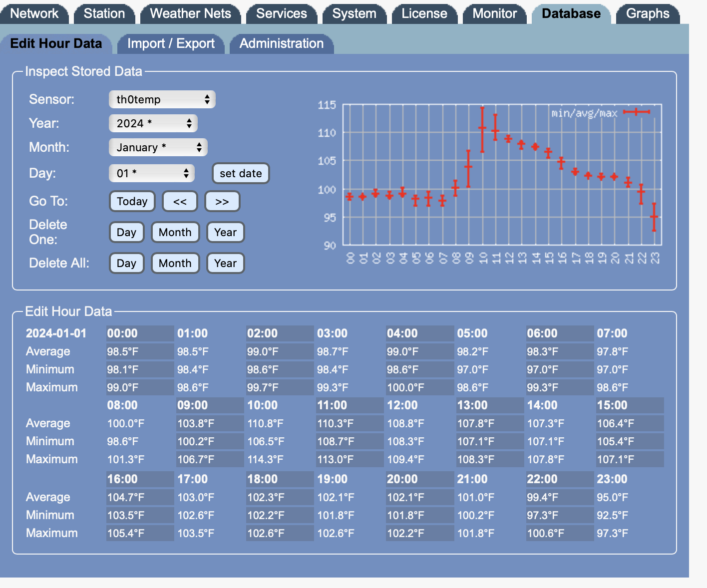Edit 16:00 Maximum value 105.4°F
The width and height of the screenshot is (707, 588).
tap(140, 533)
